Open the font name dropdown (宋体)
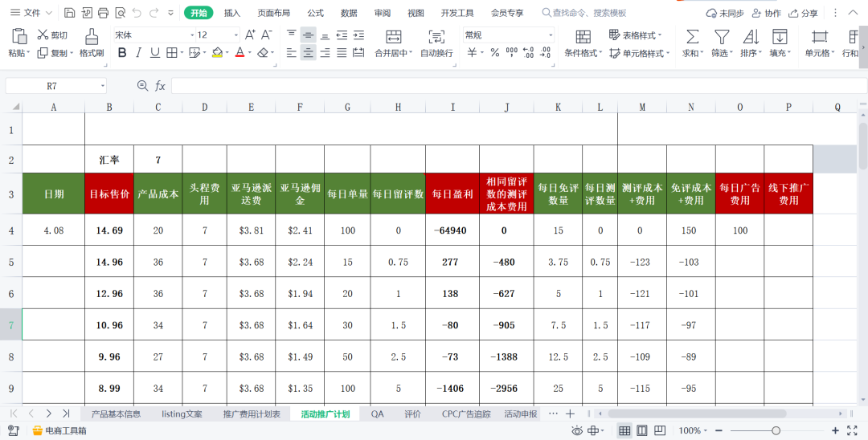The height and width of the screenshot is (440, 868). click(192, 35)
